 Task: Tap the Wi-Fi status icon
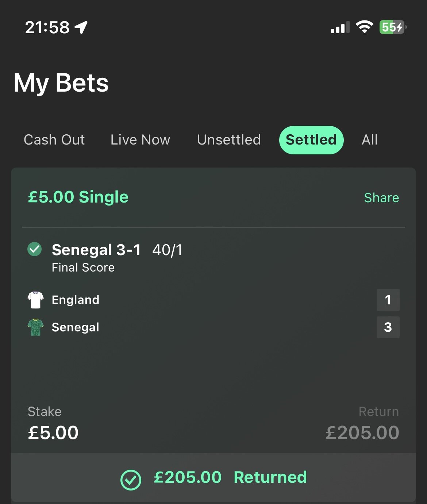(x=364, y=27)
